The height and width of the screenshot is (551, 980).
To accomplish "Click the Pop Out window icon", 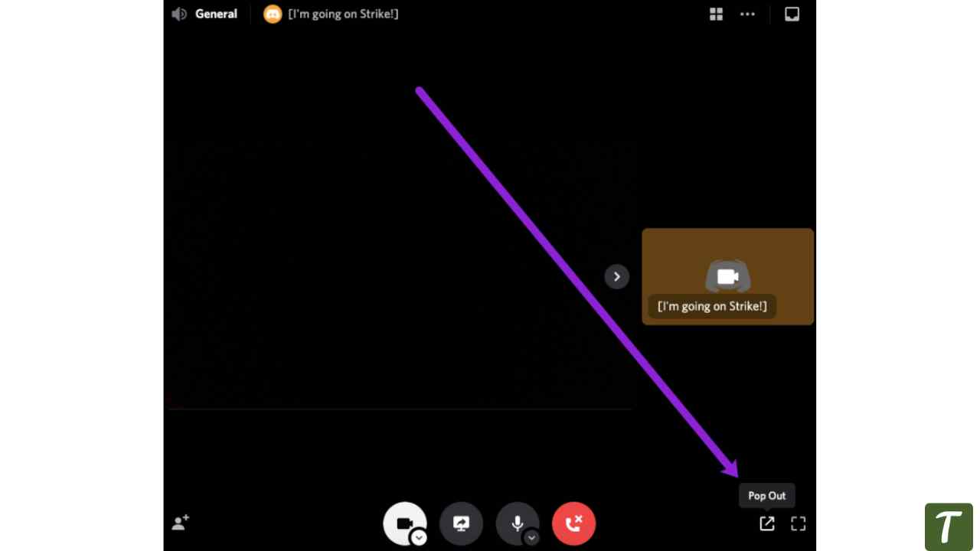I will tap(766, 523).
